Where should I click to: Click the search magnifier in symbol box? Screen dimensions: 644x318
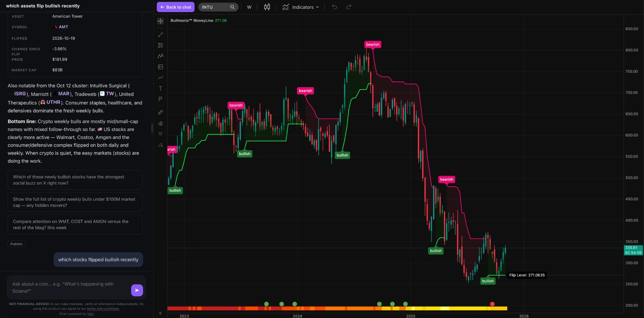coord(232,7)
